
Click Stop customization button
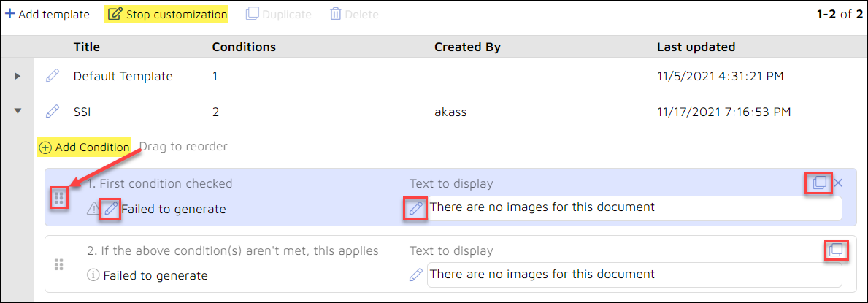click(x=166, y=15)
